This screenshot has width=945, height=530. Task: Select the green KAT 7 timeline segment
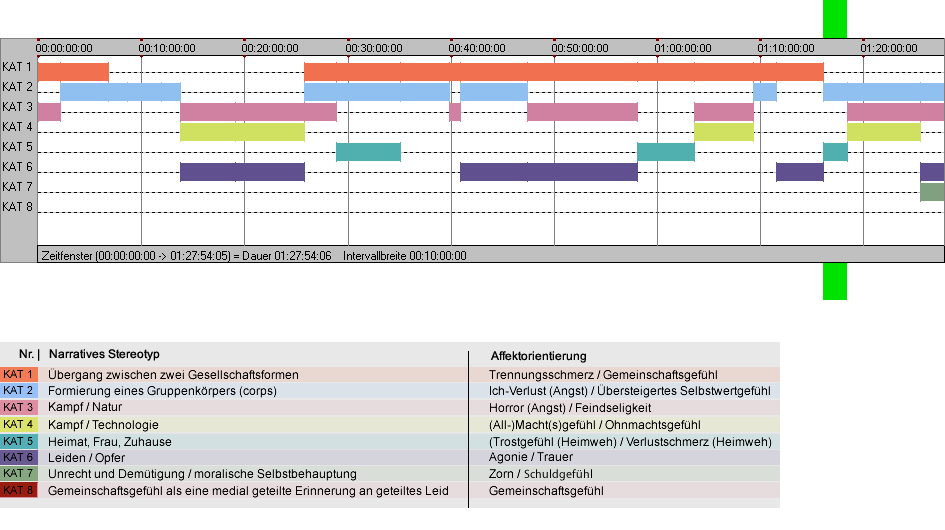click(932, 192)
